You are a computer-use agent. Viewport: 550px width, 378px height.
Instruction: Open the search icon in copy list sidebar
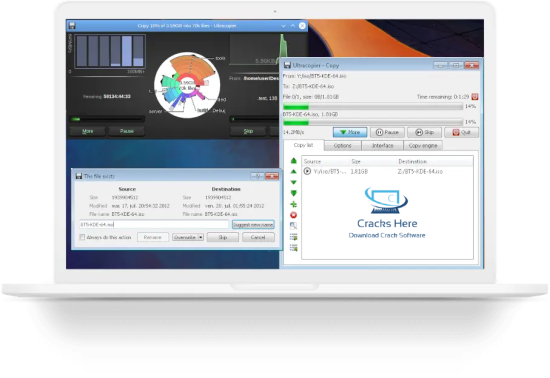coord(294,226)
